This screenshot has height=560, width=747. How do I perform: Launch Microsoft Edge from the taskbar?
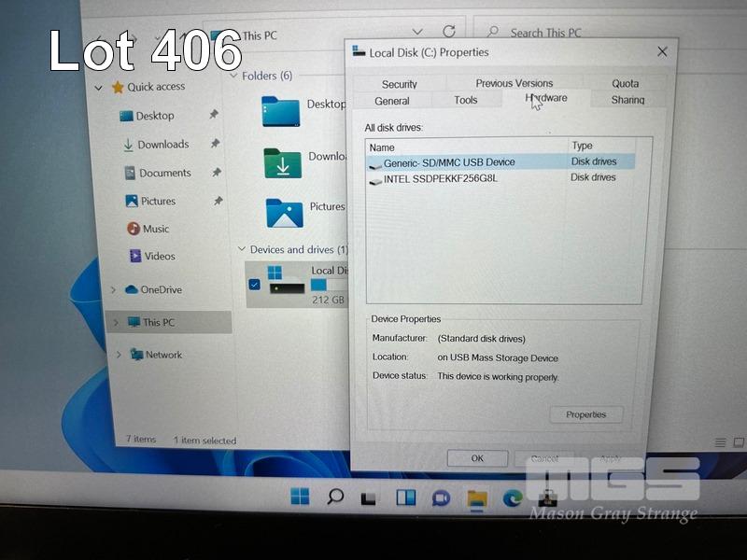513,497
